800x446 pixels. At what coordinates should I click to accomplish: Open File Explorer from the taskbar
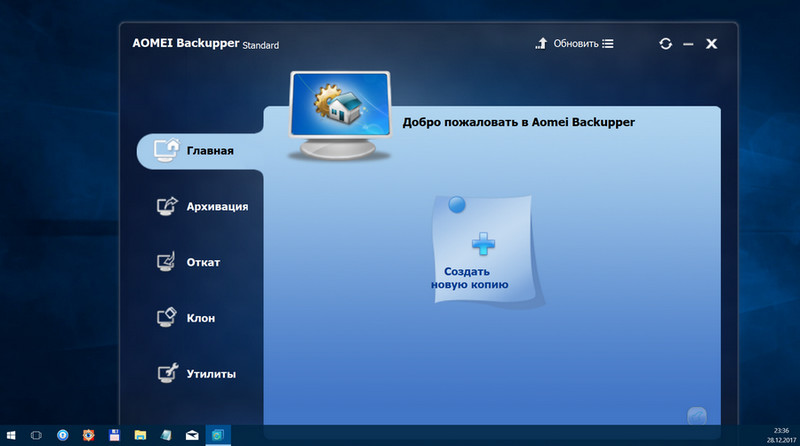pos(140,435)
